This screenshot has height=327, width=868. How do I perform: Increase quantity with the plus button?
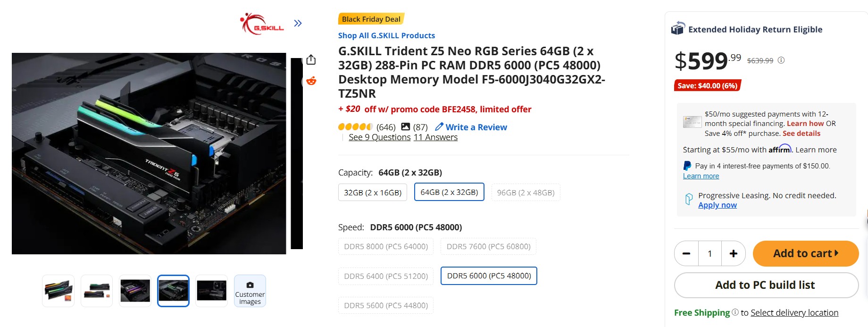tap(734, 253)
